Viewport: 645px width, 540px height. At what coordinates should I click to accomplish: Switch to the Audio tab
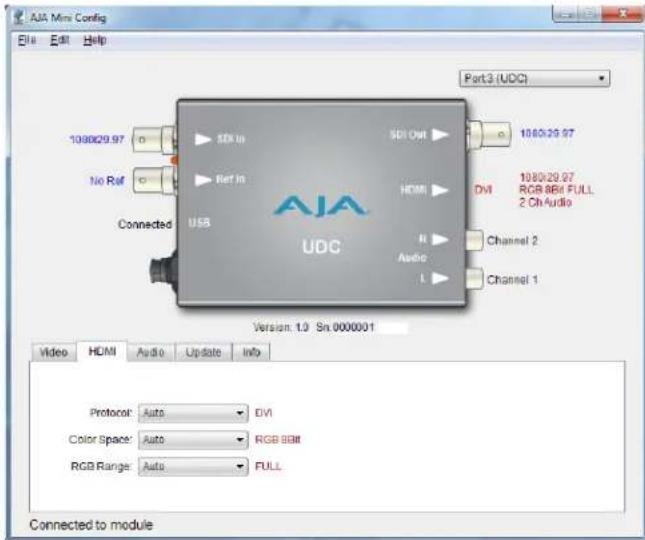pos(151,352)
